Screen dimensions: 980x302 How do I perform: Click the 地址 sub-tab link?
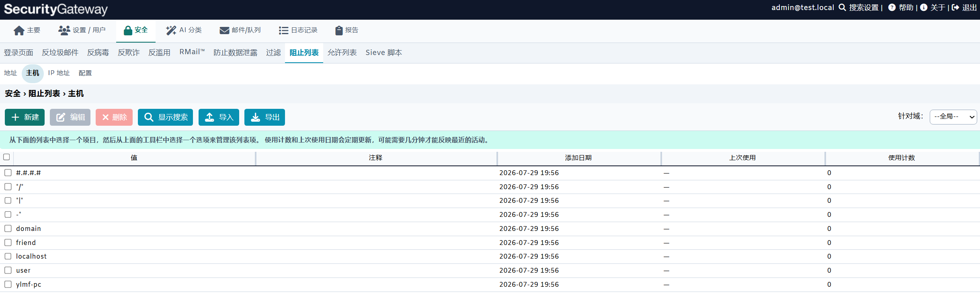tap(10, 73)
